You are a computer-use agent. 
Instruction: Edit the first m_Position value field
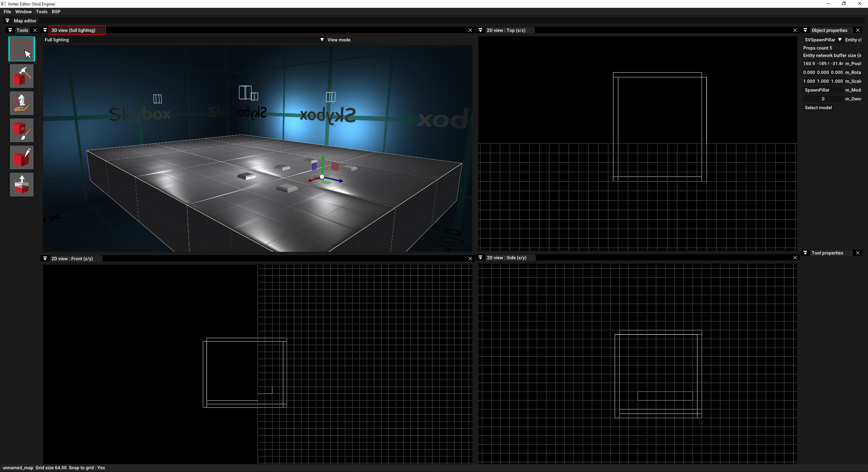pos(809,63)
